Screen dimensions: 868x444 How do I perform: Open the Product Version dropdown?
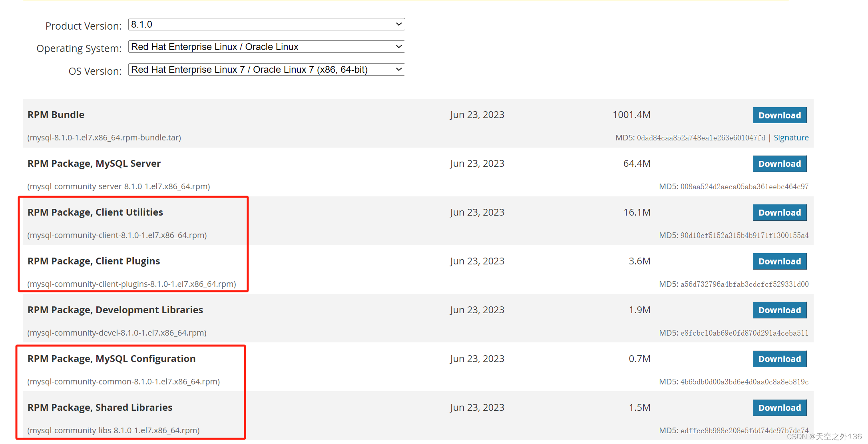pyautogui.click(x=266, y=24)
